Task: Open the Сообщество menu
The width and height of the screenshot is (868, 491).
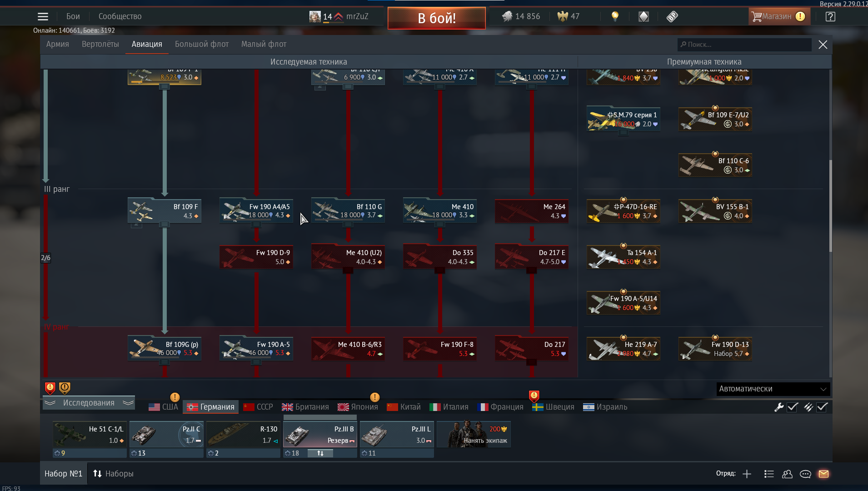Action: [x=120, y=16]
